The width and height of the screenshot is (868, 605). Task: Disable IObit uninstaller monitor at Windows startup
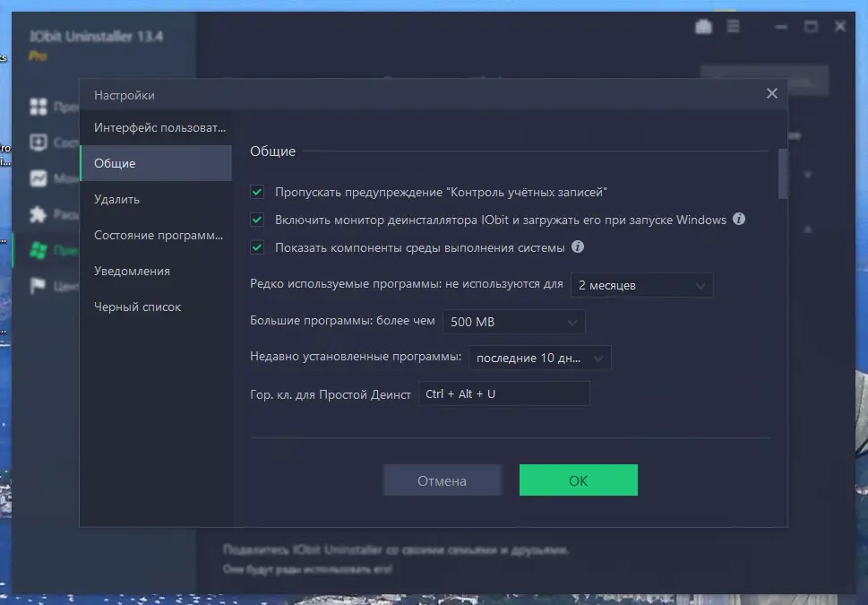coord(255,220)
